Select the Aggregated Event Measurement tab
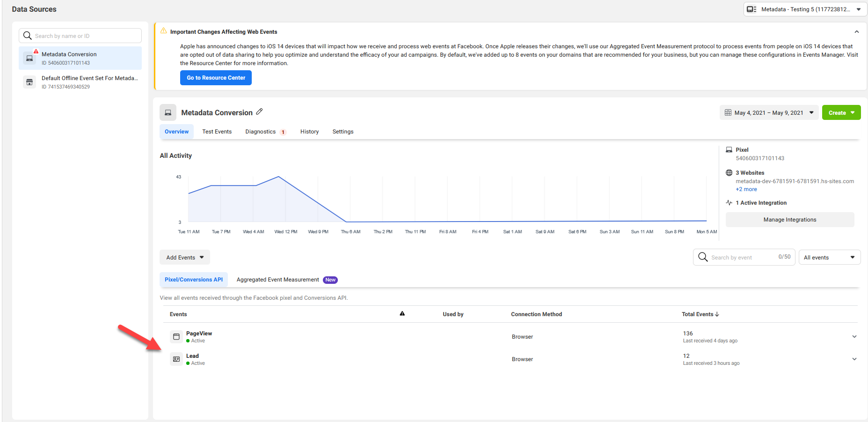 pos(278,280)
